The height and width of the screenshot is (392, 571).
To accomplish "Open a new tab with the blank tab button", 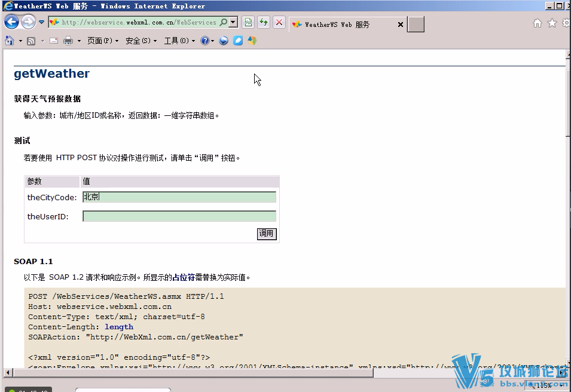I will click(x=416, y=24).
